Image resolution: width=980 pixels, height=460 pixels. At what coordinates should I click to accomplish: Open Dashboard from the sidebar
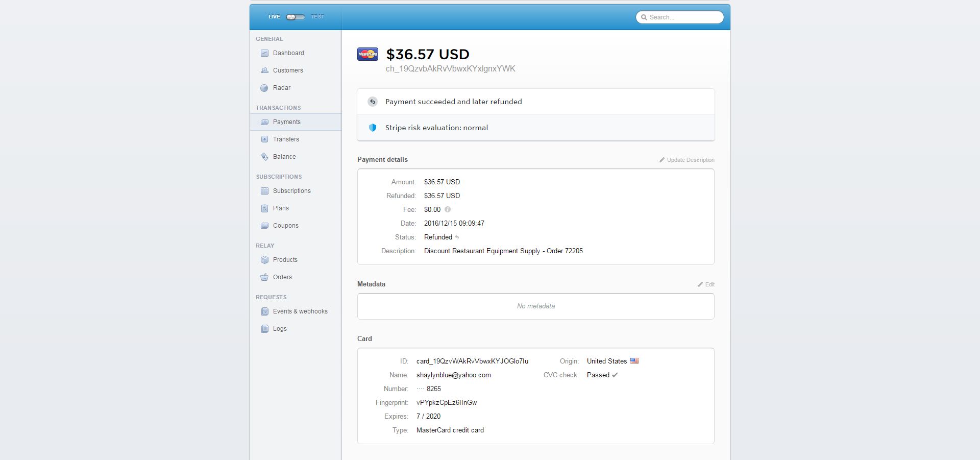[x=288, y=53]
